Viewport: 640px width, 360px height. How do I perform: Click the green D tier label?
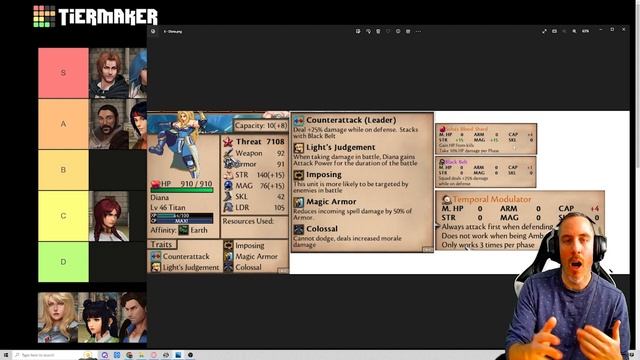coord(63,262)
